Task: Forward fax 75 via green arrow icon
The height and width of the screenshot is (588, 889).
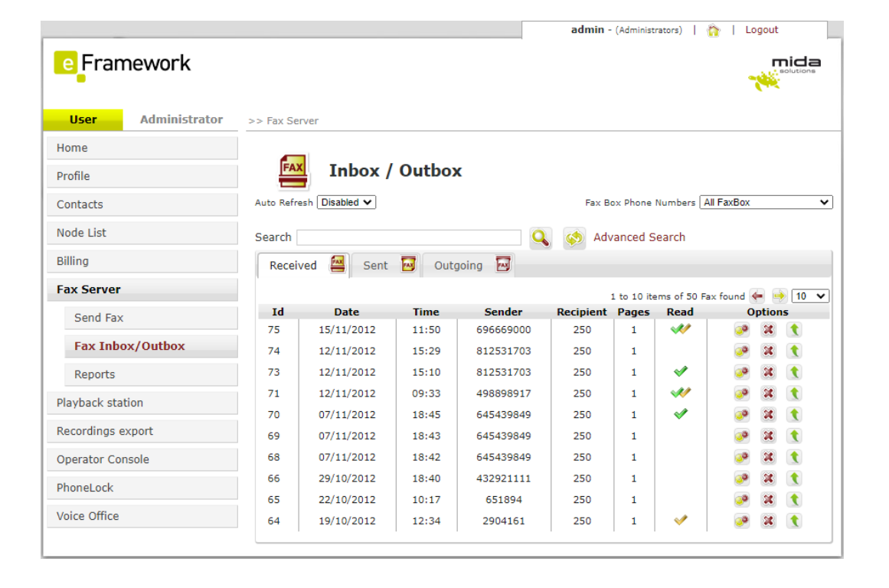Action: point(796,328)
